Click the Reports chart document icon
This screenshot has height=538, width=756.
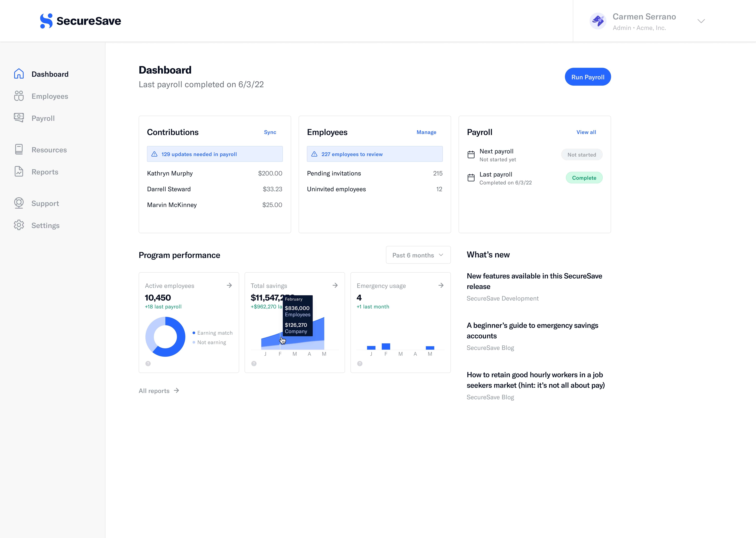[x=19, y=172]
